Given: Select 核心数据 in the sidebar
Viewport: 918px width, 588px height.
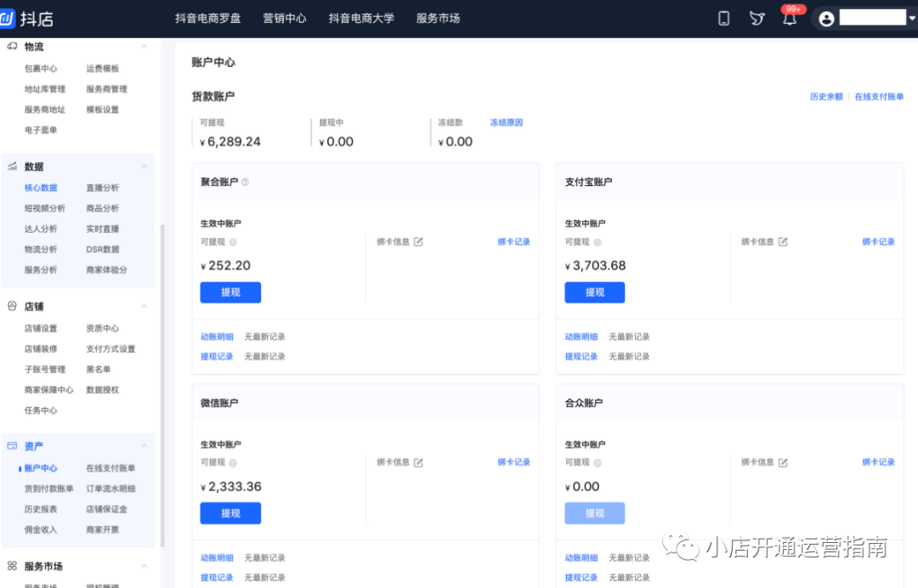Looking at the screenshot, I should pyautogui.click(x=41, y=188).
